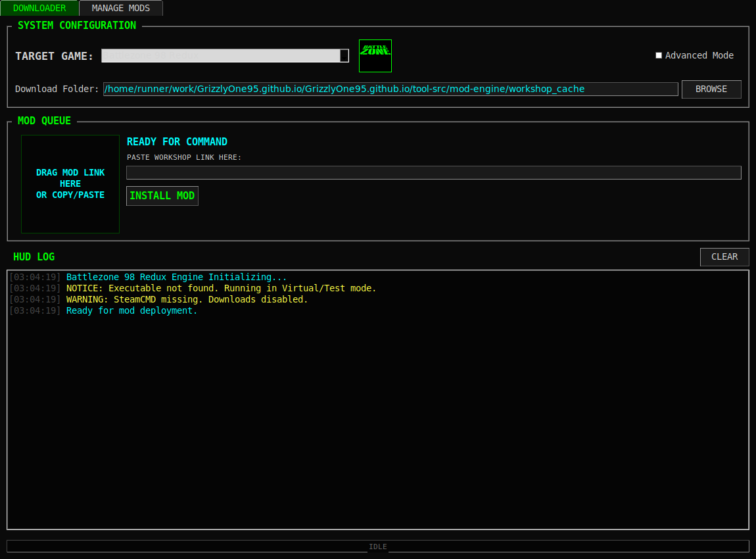Click the 'Download Folder:' label
This screenshot has height=559, width=756.
(57, 89)
